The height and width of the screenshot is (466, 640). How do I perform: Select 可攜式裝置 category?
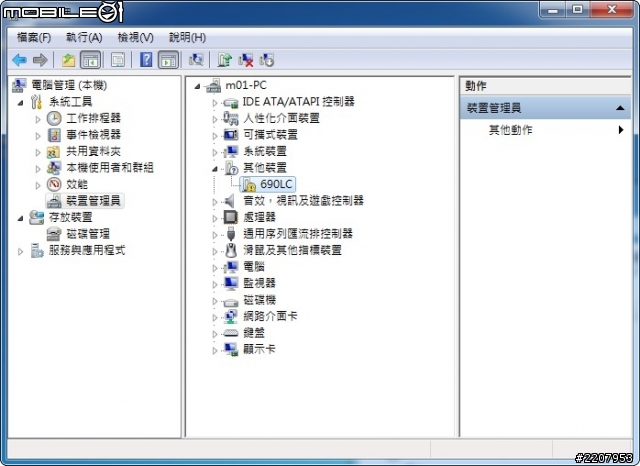[270, 135]
